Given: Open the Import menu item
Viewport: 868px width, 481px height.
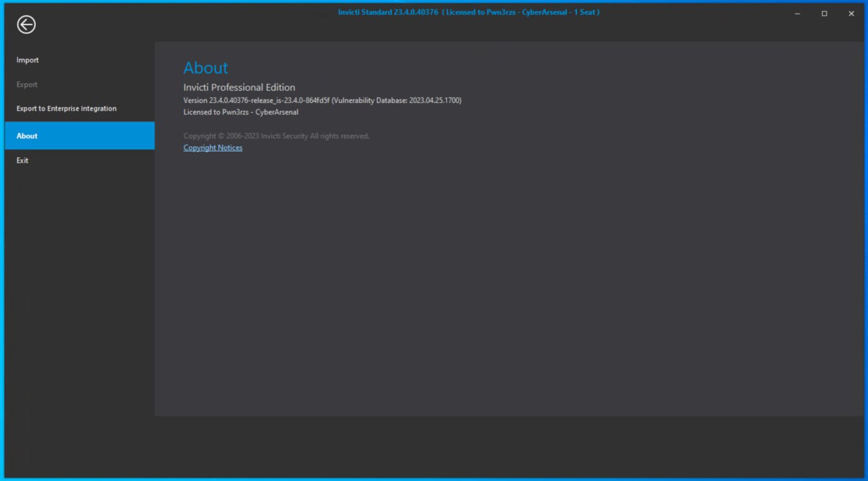Looking at the screenshot, I should 79,60.
